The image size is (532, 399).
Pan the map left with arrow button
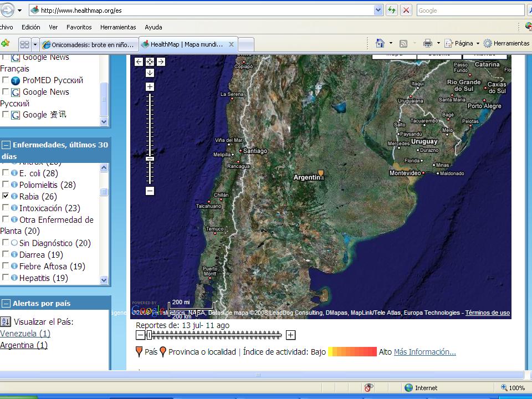tap(139, 62)
